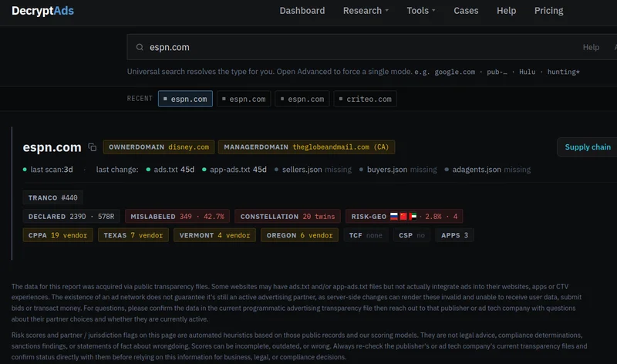
Task: Click TEXAS 7 vendor badge
Action: (133, 235)
